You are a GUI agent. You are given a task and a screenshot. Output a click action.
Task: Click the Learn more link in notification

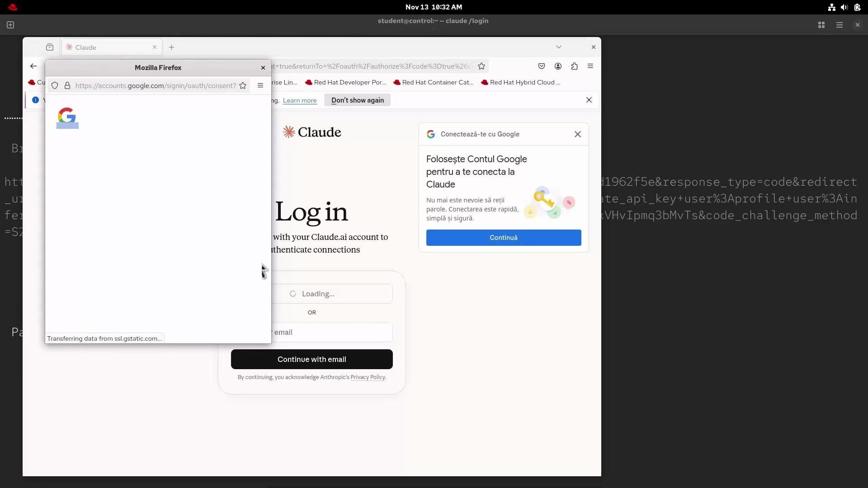tap(300, 100)
